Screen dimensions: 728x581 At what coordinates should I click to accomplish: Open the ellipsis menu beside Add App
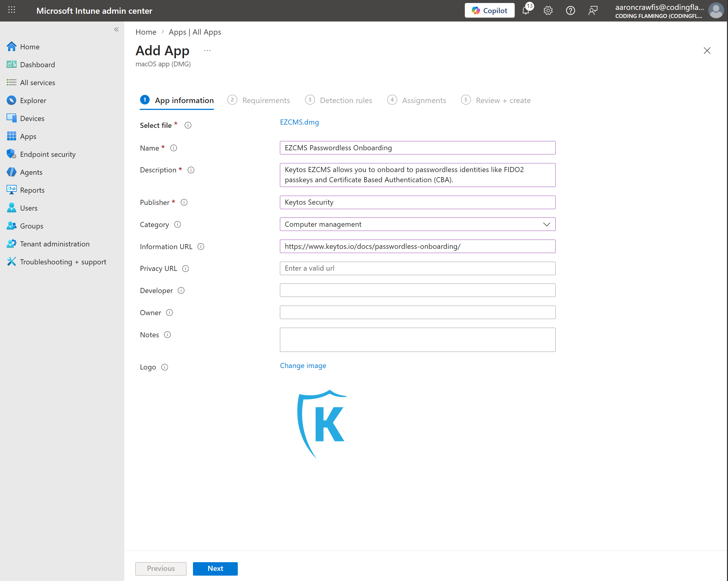point(207,51)
